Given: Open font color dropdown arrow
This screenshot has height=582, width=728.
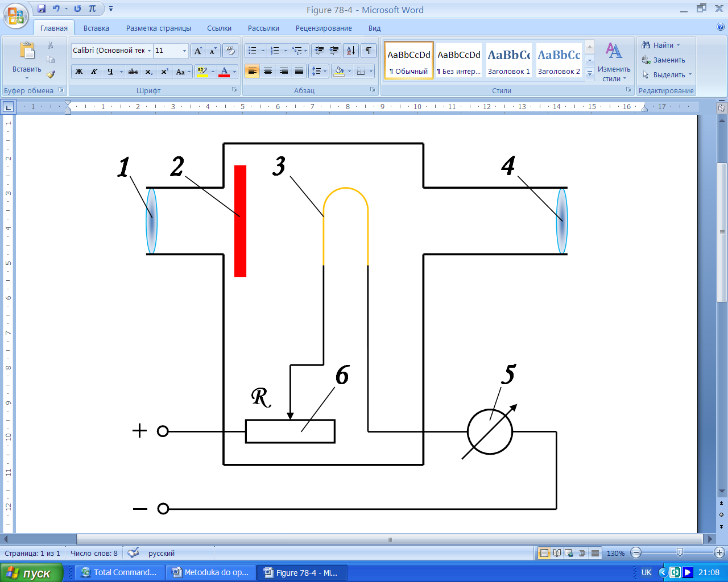Looking at the screenshot, I should (x=234, y=72).
